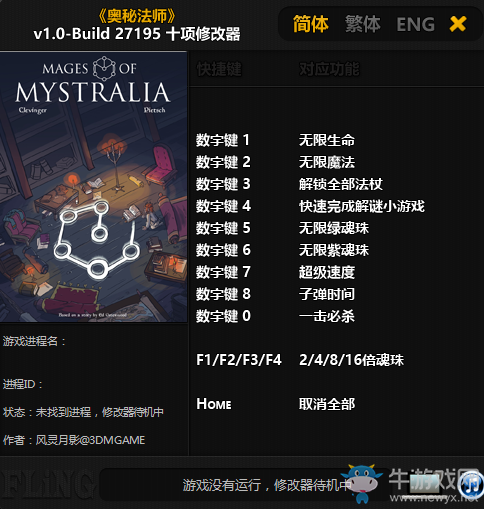Select the 2/4/8/16倍魂珠 multiplier option
The width and height of the screenshot is (484, 509).
tap(351, 360)
